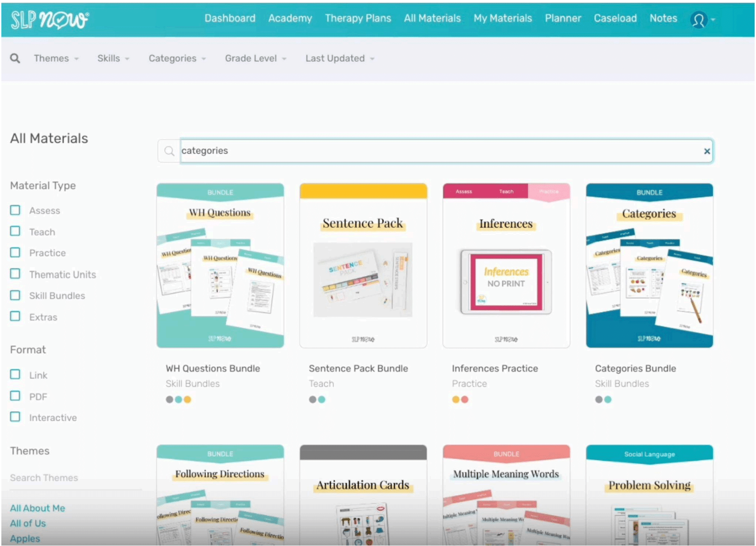
Task: Select the All of Us theme link
Action: 28,524
